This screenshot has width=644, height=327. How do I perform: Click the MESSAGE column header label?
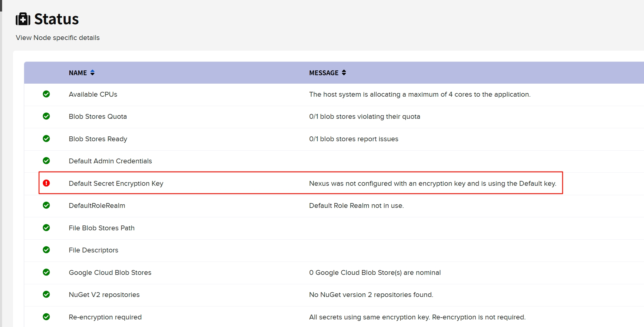coord(324,73)
